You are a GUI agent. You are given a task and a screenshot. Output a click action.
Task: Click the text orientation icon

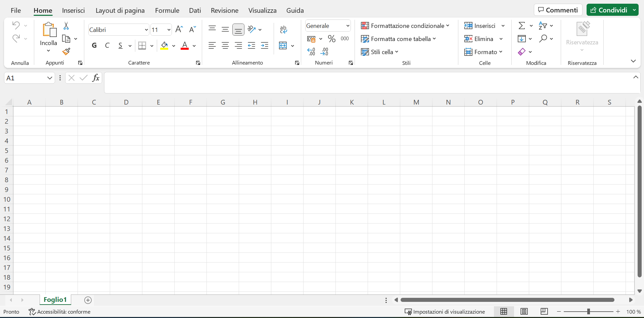(x=251, y=29)
